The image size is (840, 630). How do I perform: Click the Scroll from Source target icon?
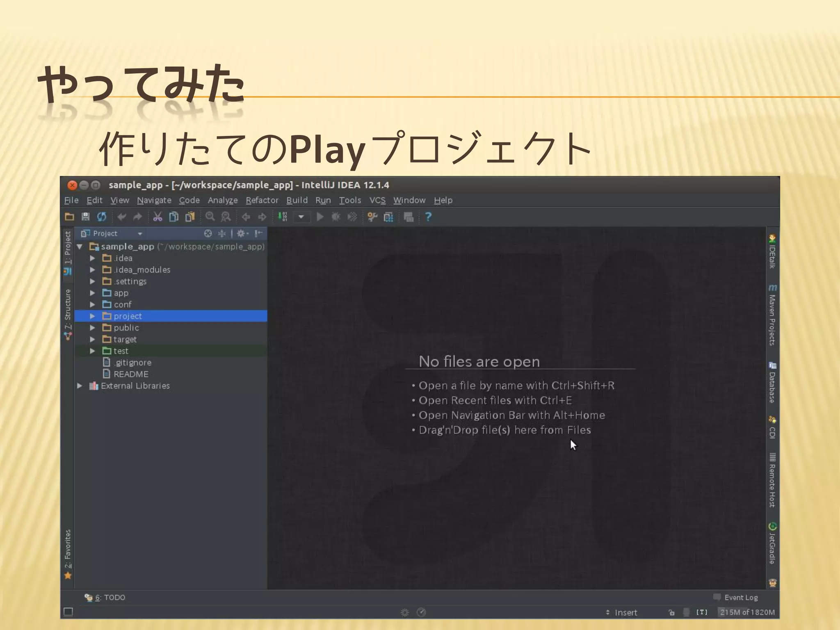click(208, 233)
